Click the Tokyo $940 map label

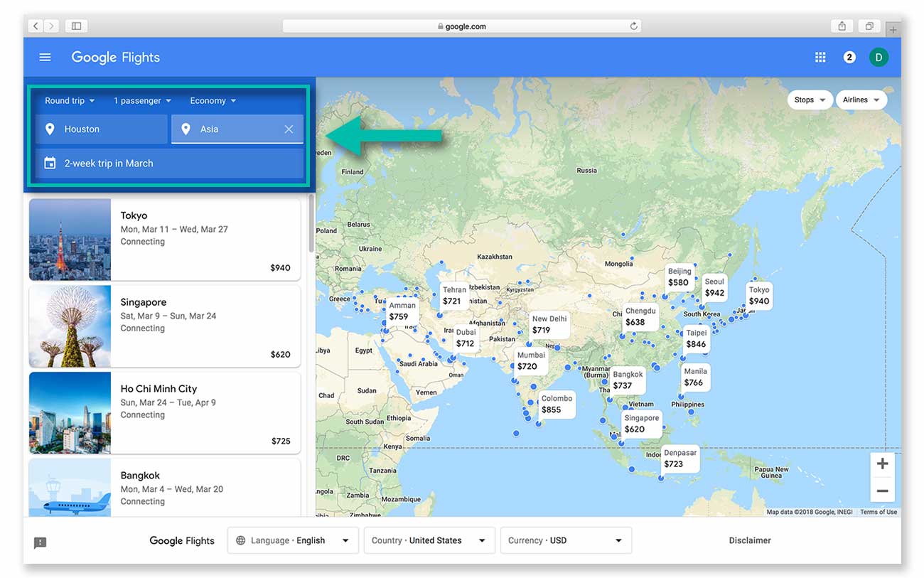(x=759, y=296)
